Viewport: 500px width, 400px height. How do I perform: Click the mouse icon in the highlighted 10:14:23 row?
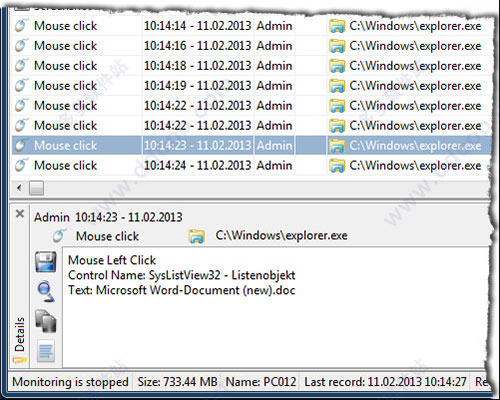tap(21, 145)
